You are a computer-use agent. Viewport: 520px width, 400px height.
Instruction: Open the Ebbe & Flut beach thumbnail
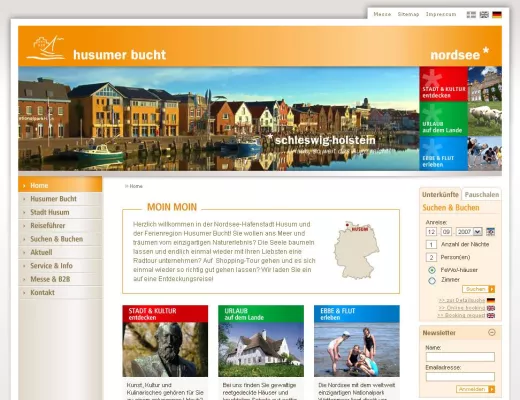(357, 350)
